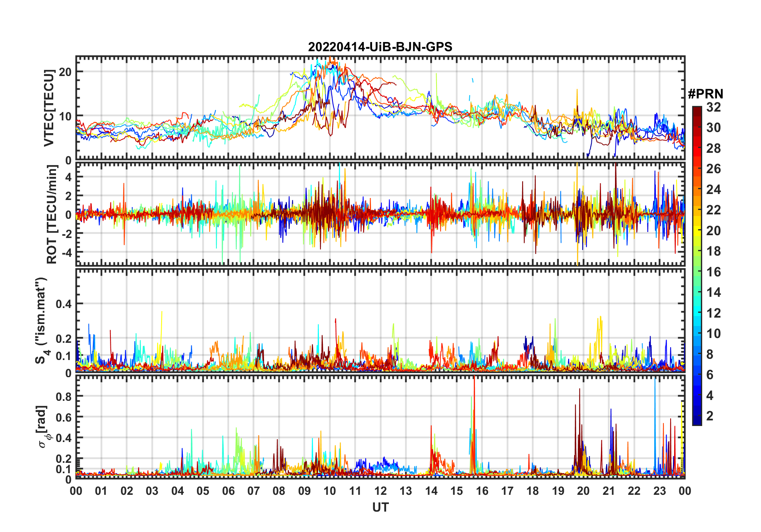
Task: Select the VTEC[TECU] y-axis label
Action: (49, 108)
